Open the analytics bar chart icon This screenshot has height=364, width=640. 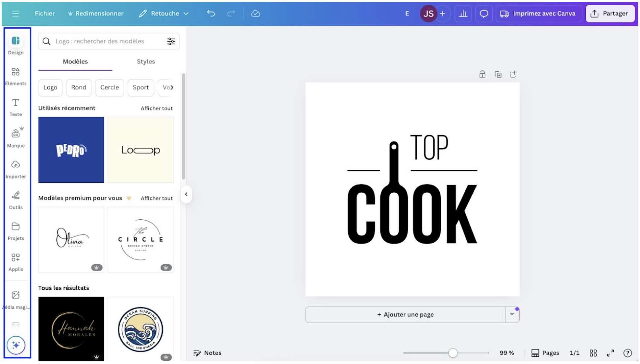click(463, 14)
